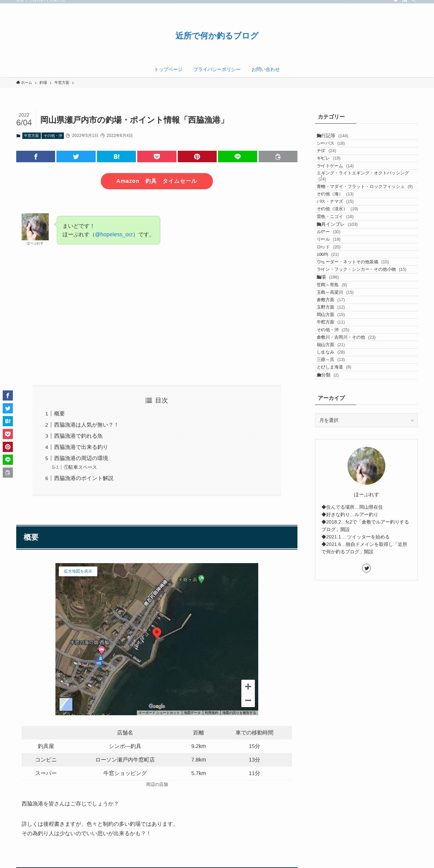Click the 牛窓方面 breadcrumb link
Image resolution: width=434 pixels, height=868 pixels.
tap(62, 82)
